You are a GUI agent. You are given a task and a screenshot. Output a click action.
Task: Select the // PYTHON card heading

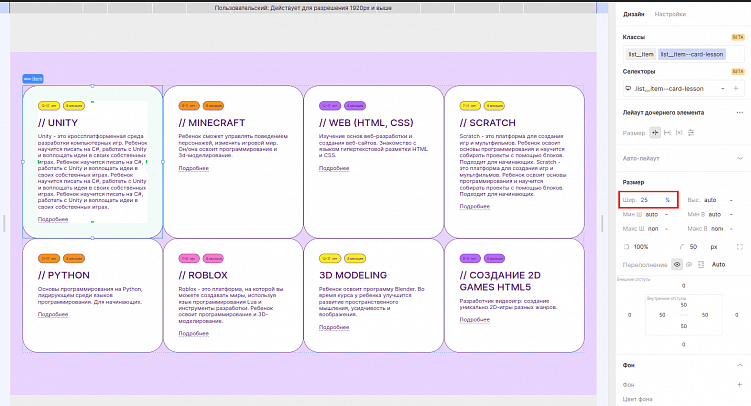(64, 275)
